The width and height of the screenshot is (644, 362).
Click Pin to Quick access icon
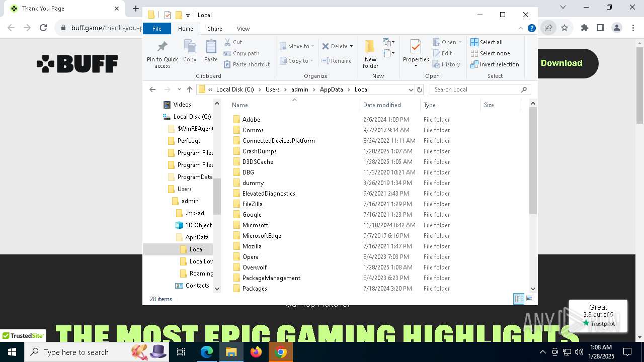point(162,54)
